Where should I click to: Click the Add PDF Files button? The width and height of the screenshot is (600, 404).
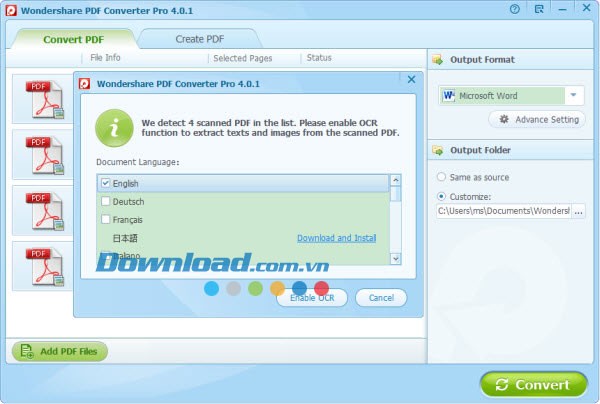point(60,351)
